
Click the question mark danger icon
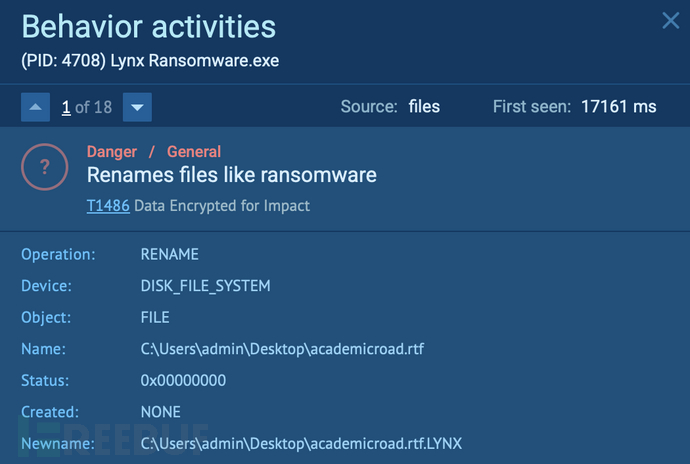tap(44, 168)
